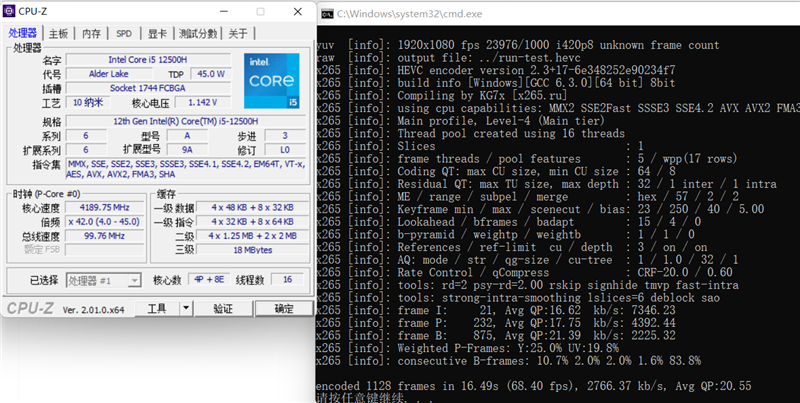Viewport: 800px width, 403px height.
Task: Click the Socket 1744 FCBGA field
Action: (148, 88)
